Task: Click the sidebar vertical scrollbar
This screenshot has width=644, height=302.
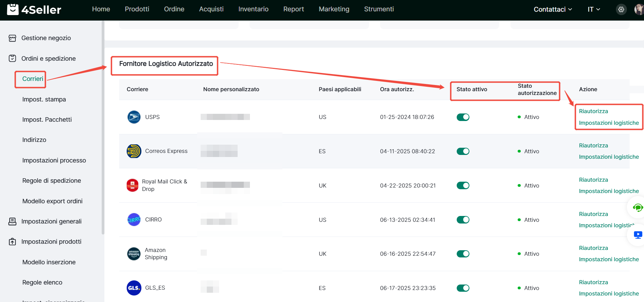Action: [x=103, y=127]
